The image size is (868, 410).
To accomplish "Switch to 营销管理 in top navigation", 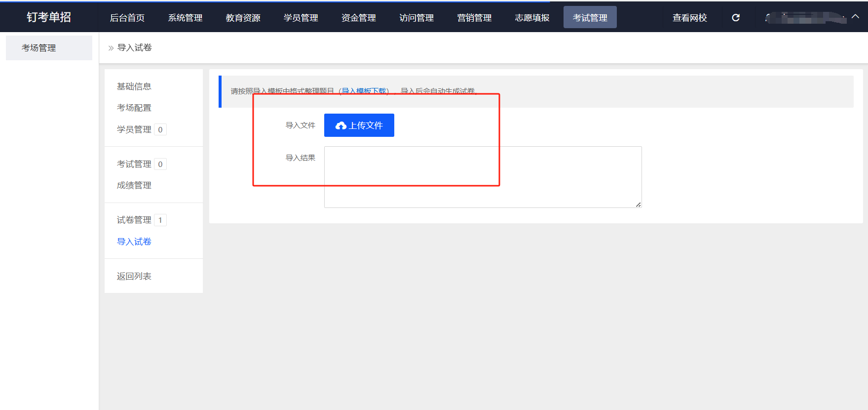I will point(474,18).
